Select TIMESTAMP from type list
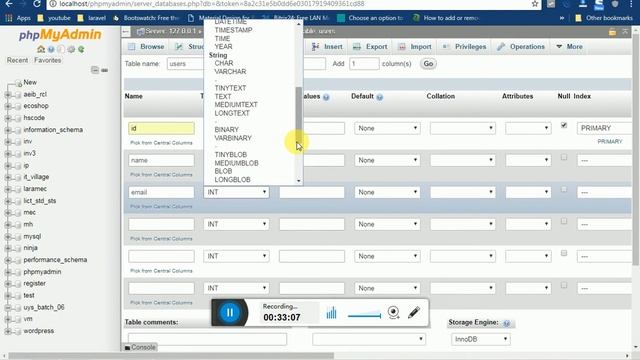640x360 pixels. click(233, 30)
